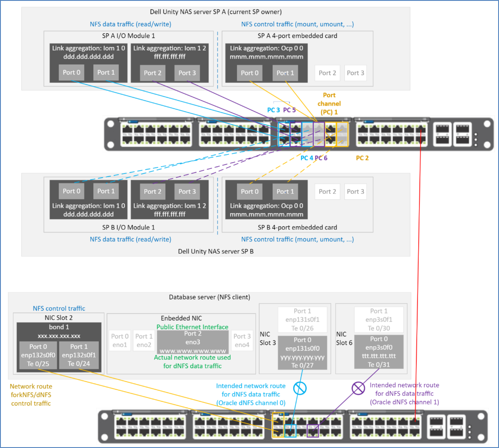Viewport: 499px width, 448px height.
Task: Click the 'Dell Unity NAS server SP B' label
Action: 216,251
